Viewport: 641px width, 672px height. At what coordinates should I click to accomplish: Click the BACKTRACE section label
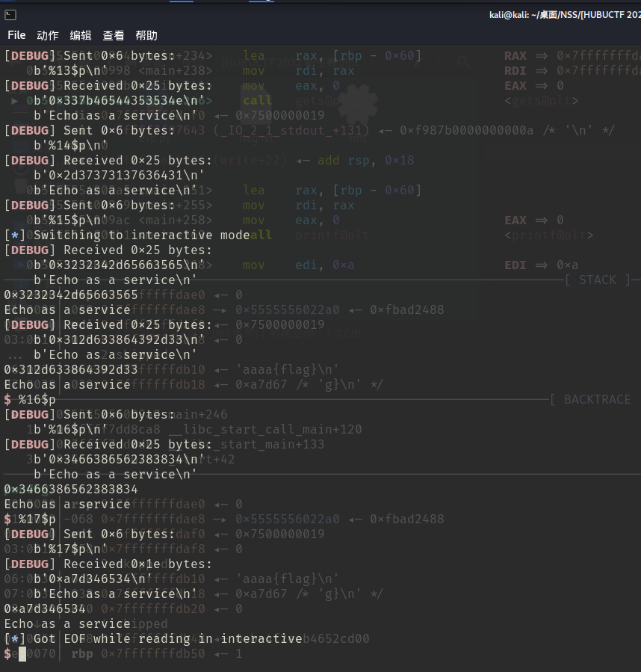pos(598,400)
